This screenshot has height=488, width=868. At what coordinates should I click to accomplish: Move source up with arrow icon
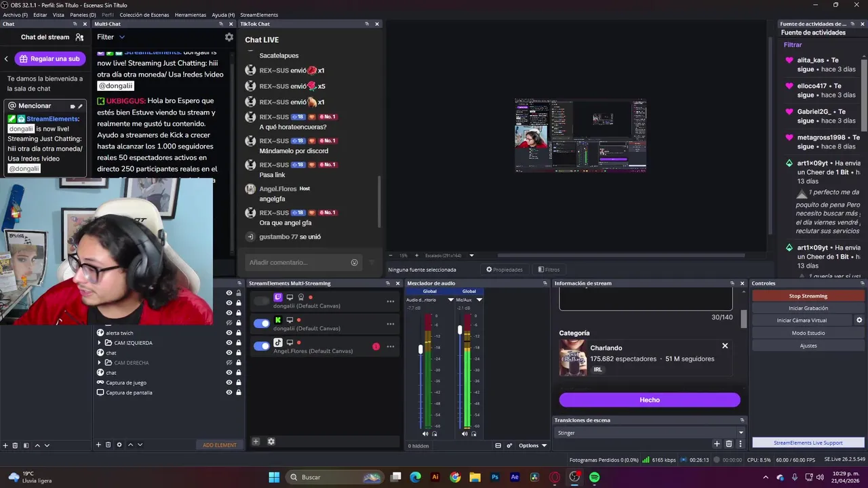pos(130,445)
